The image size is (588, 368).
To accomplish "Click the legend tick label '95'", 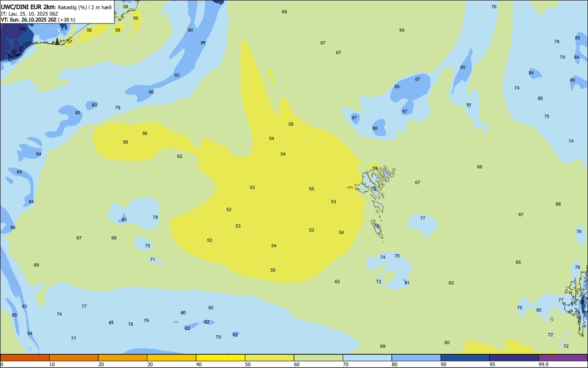I will (492, 364).
